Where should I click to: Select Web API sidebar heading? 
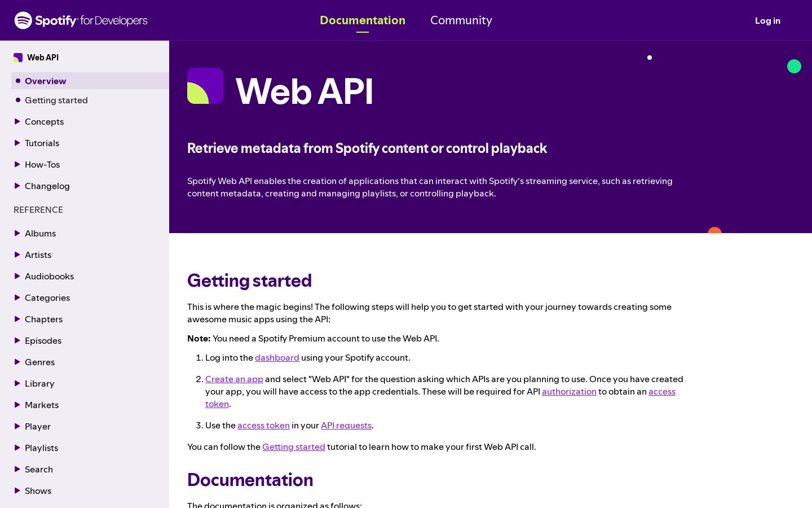pyautogui.click(x=43, y=58)
